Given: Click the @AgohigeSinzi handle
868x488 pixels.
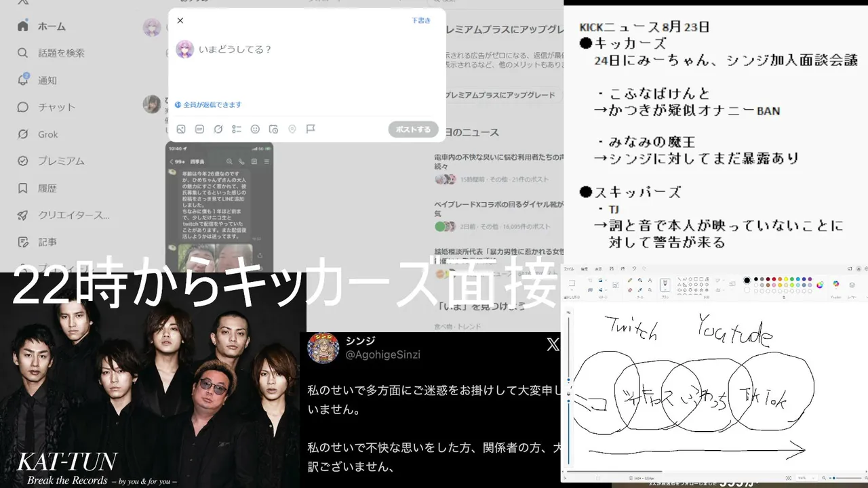Looking at the screenshot, I should (384, 354).
